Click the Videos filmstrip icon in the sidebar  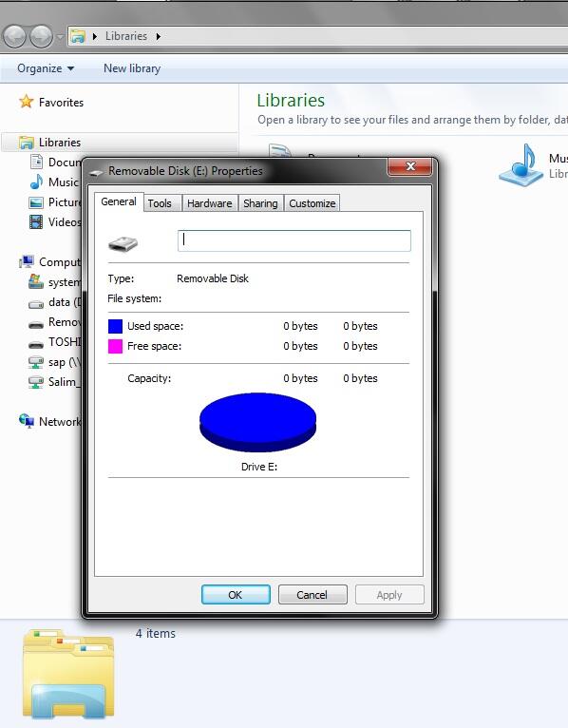pyautogui.click(x=36, y=222)
